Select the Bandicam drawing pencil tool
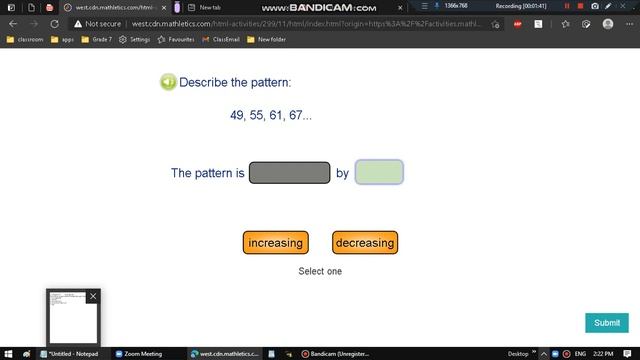This screenshot has width=640, height=360. tap(608, 6)
